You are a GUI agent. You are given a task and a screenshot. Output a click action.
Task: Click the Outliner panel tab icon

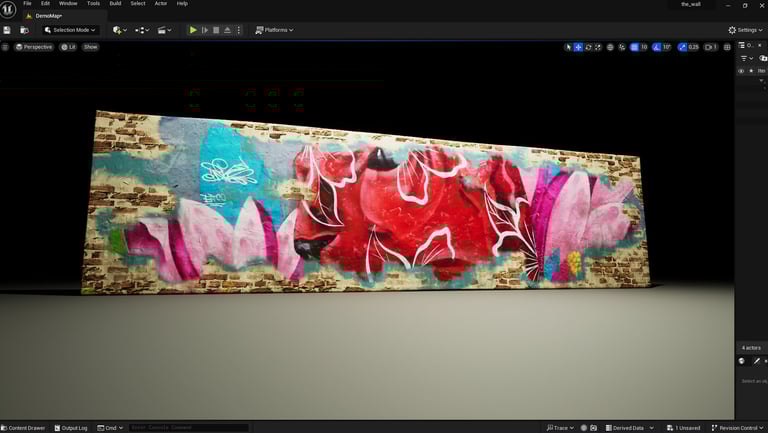click(x=742, y=45)
